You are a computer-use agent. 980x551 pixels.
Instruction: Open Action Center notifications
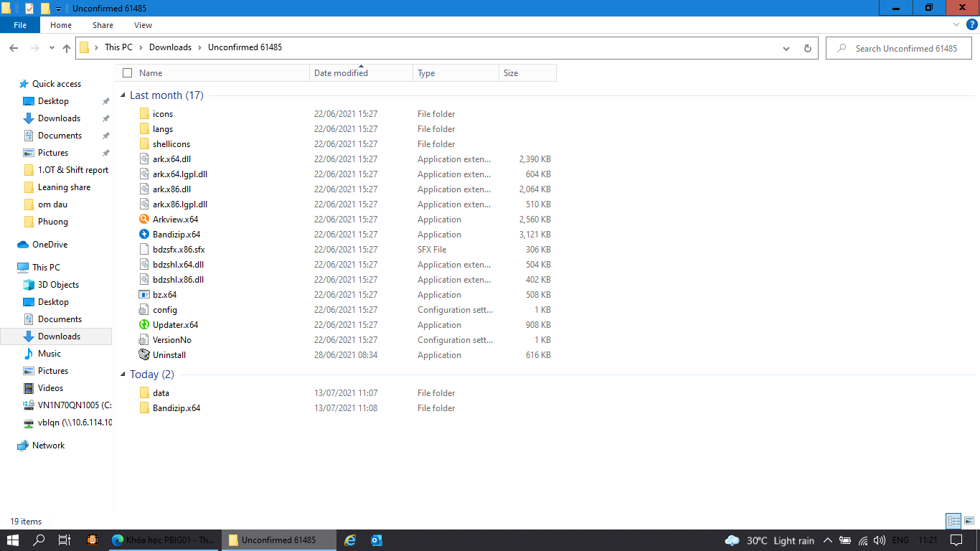[956, 540]
